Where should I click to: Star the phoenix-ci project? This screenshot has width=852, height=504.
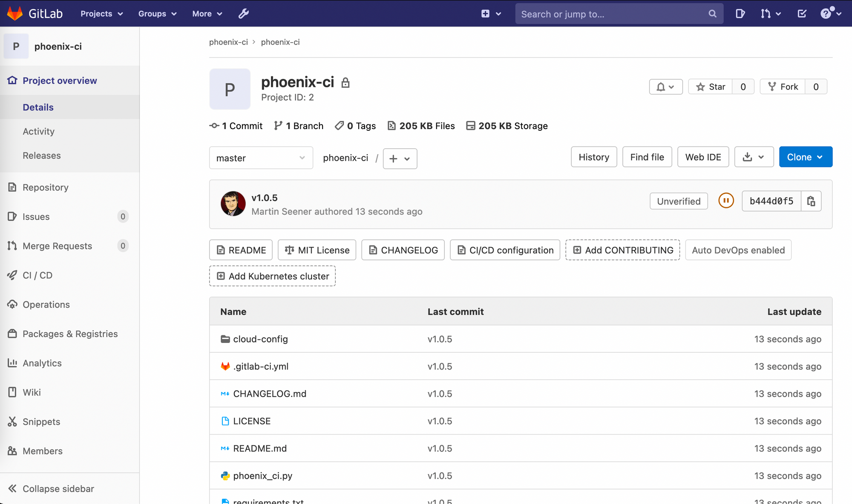pyautogui.click(x=711, y=87)
